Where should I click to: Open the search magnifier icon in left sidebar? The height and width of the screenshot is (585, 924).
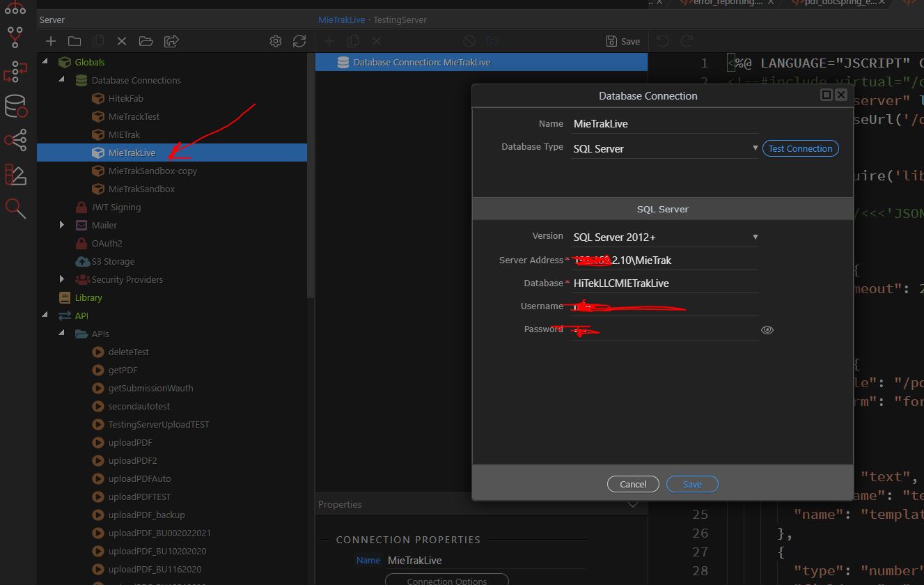point(15,208)
